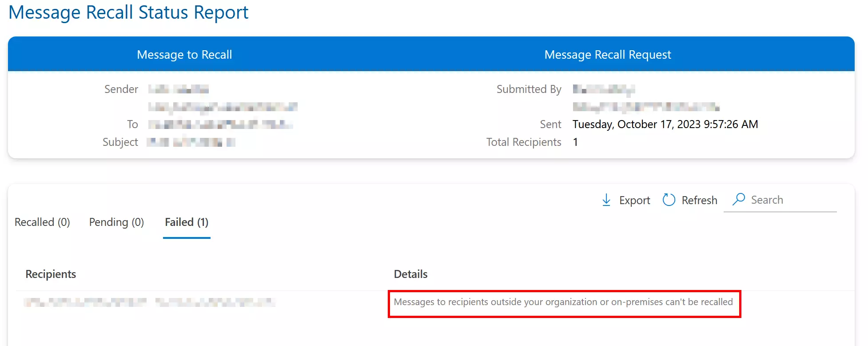Click the Sent date and time value

[x=665, y=125]
